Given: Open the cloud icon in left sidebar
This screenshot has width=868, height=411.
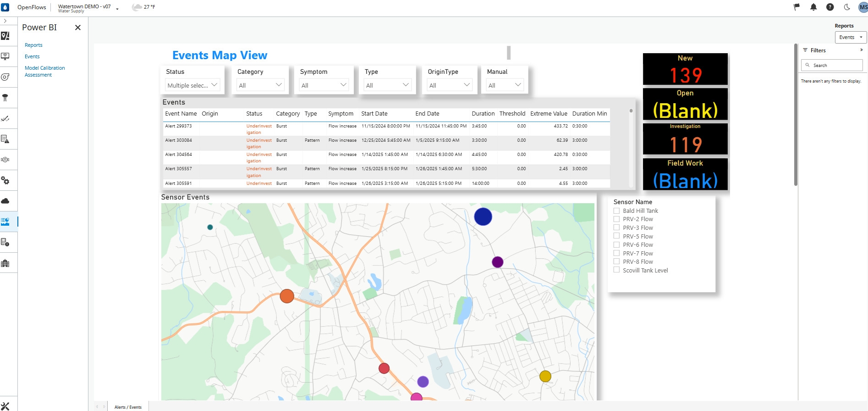Looking at the screenshot, I should tap(5, 201).
